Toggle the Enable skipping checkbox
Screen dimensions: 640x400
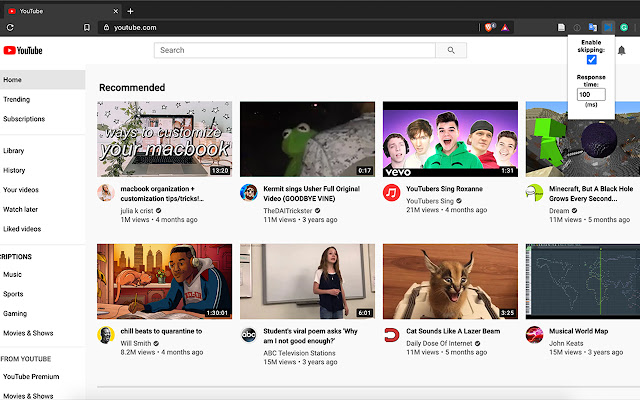click(591, 60)
